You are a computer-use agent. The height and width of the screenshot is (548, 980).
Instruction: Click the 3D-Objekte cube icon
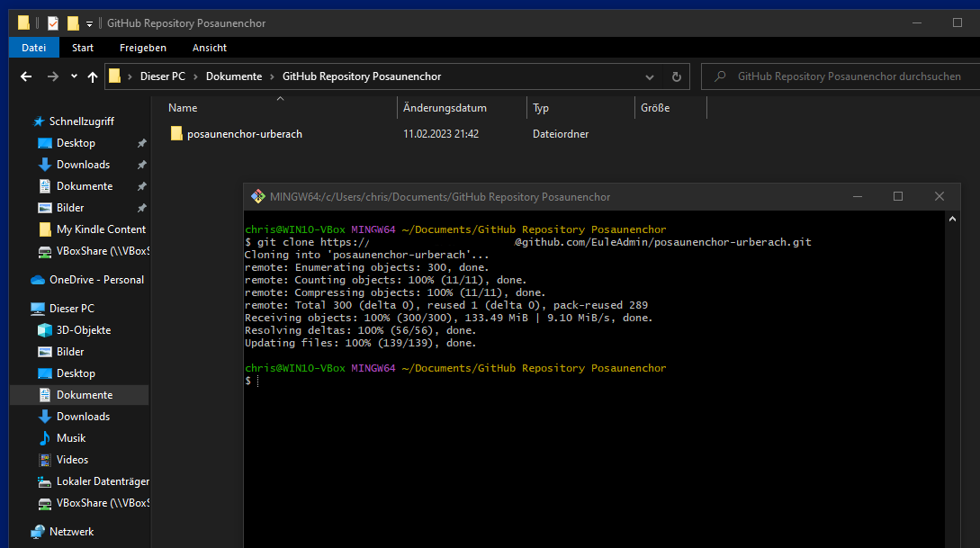click(44, 330)
